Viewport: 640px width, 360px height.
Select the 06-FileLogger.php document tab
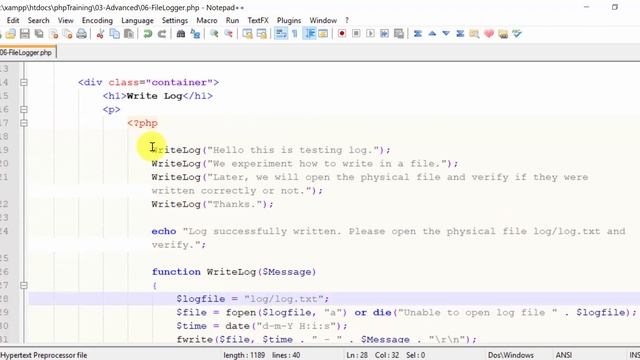pyautogui.click(x=27, y=53)
